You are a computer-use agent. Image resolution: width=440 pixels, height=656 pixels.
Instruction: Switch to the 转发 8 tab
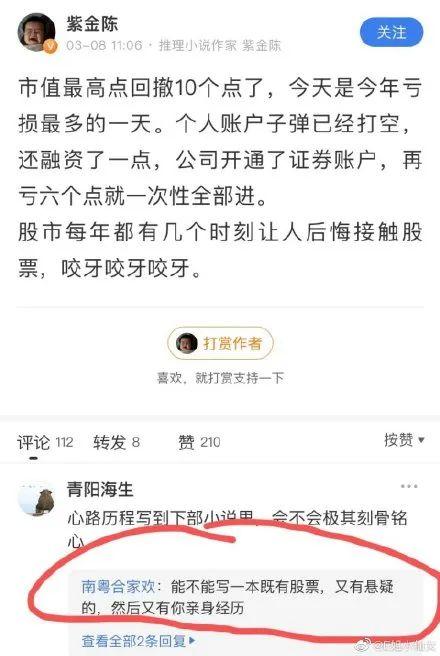(116, 442)
